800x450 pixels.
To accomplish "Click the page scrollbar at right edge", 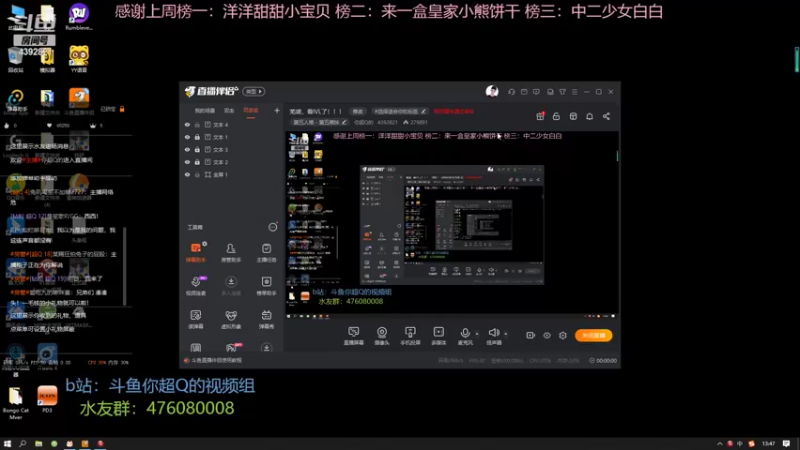I will (797, 59).
